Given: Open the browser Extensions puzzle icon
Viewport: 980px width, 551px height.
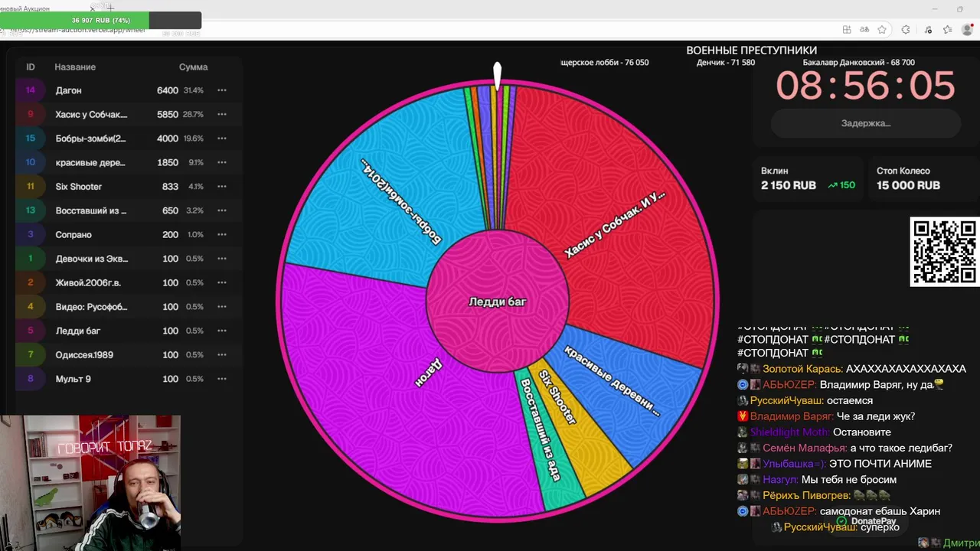Looking at the screenshot, I should click(x=906, y=30).
